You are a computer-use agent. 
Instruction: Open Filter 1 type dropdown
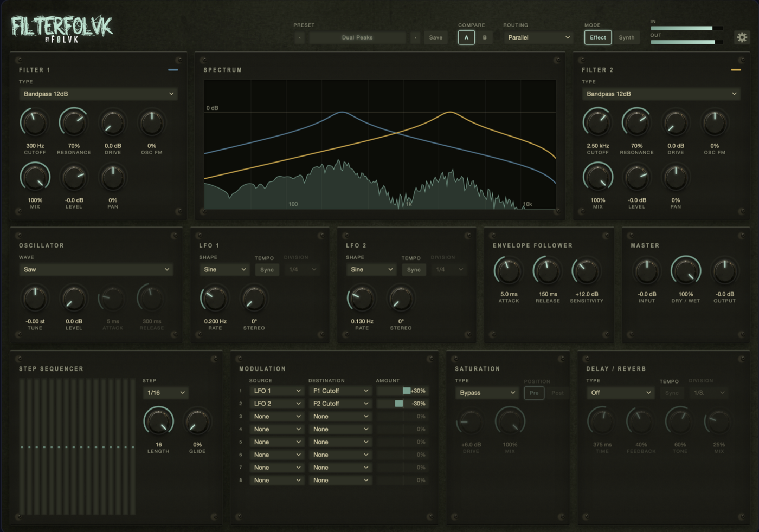coord(99,94)
